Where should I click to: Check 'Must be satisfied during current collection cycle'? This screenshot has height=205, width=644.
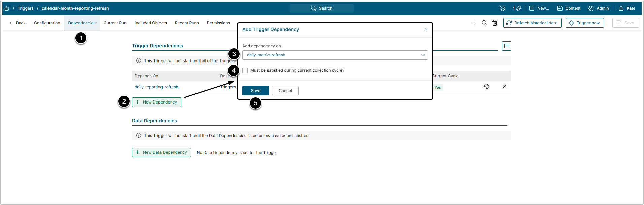[x=245, y=70]
